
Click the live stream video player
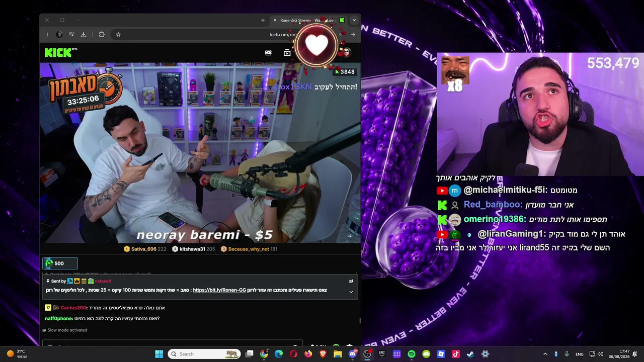(x=200, y=153)
